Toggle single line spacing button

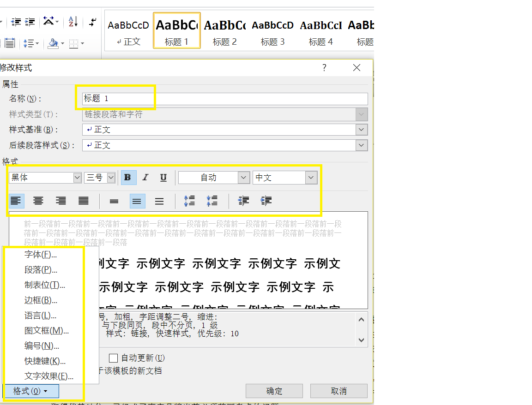click(114, 201)
